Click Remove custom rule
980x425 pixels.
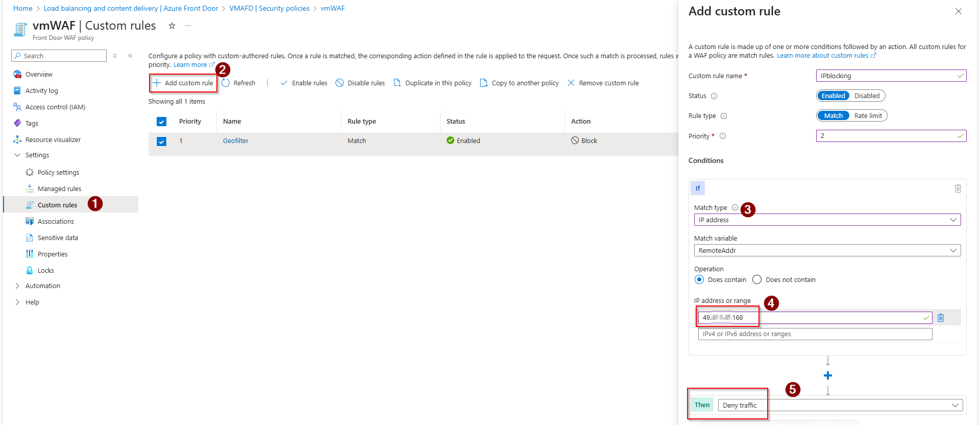pyautogui.click(x=603, y=83)
